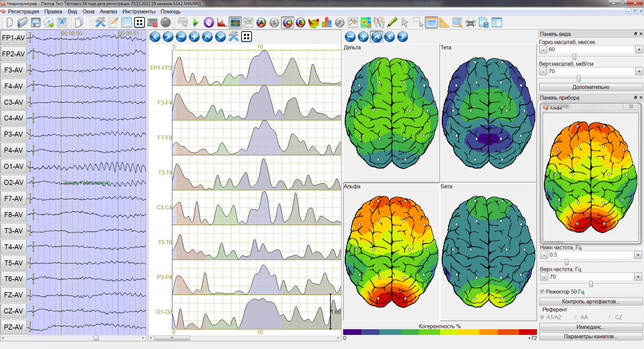The height and width of the screenshot is (349, 644).
Task: Select the AA referent radio button
Action: pos(576,317)
